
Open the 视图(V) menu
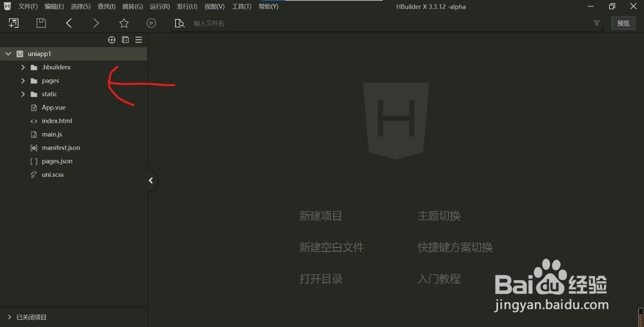[x=214, y=6]
